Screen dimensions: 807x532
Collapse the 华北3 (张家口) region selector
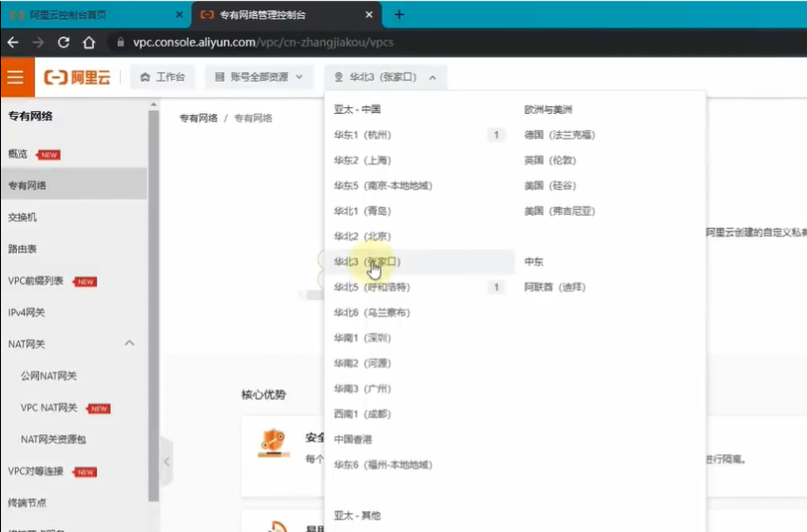pyautogui.click(x=386, y=77)
